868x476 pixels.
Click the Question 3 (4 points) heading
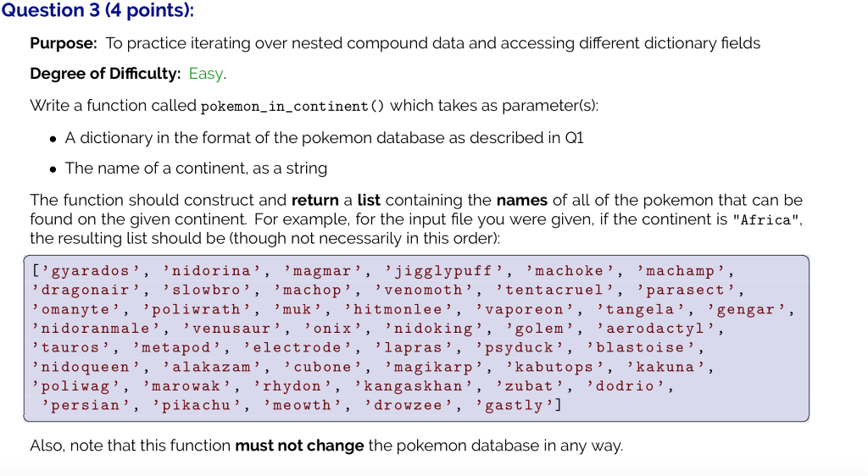[98, 10]
